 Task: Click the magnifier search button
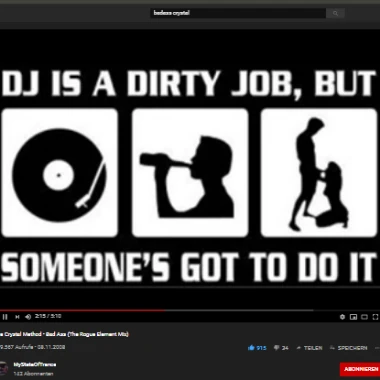[x=335, y=13]
